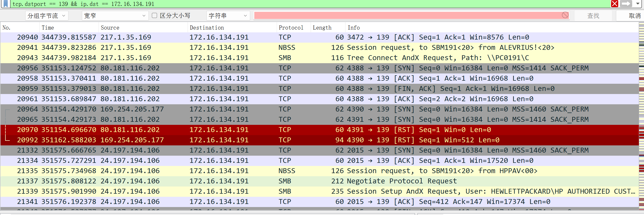Select packet 20940 row

[319, 37]
